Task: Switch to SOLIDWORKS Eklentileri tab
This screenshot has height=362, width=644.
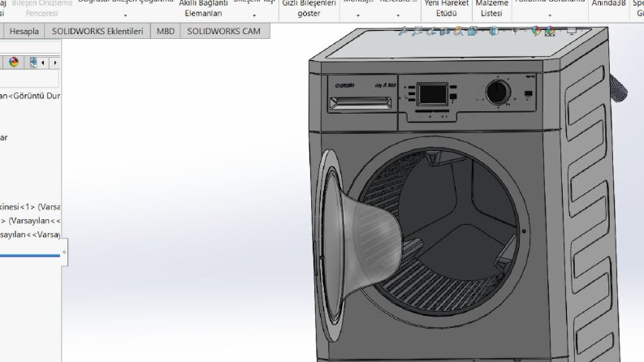Action: 97,31
